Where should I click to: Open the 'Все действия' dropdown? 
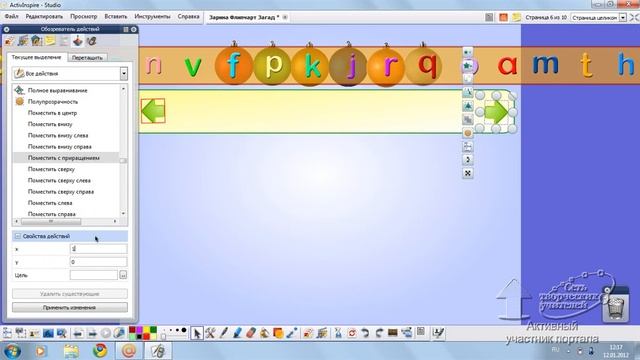pos(124,74)
